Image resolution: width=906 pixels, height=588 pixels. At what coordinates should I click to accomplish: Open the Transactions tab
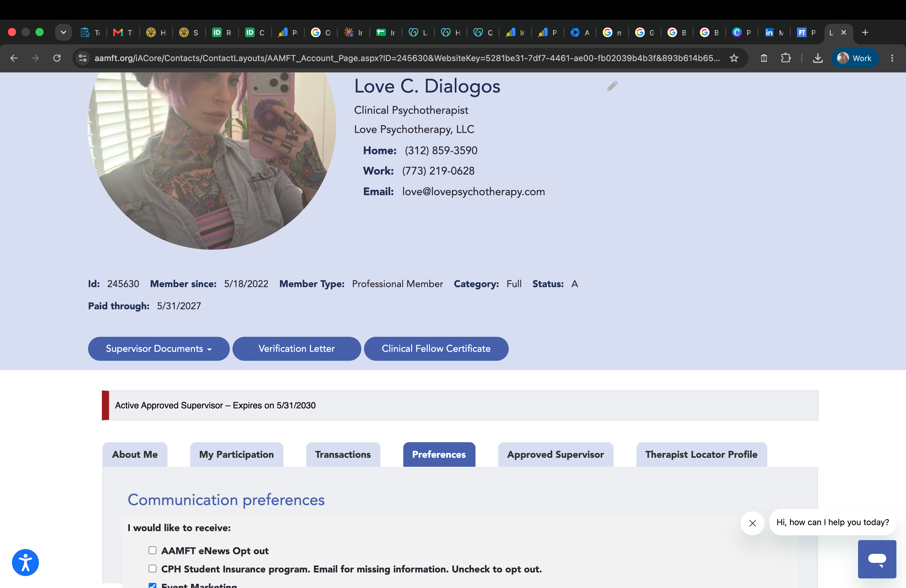click(x=343, y=454)
